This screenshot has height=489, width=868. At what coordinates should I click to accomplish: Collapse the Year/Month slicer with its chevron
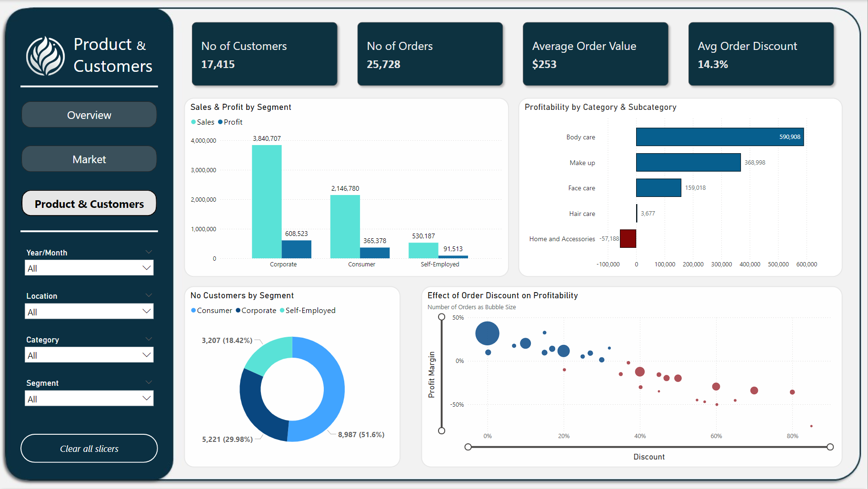(x=149, y=252)
